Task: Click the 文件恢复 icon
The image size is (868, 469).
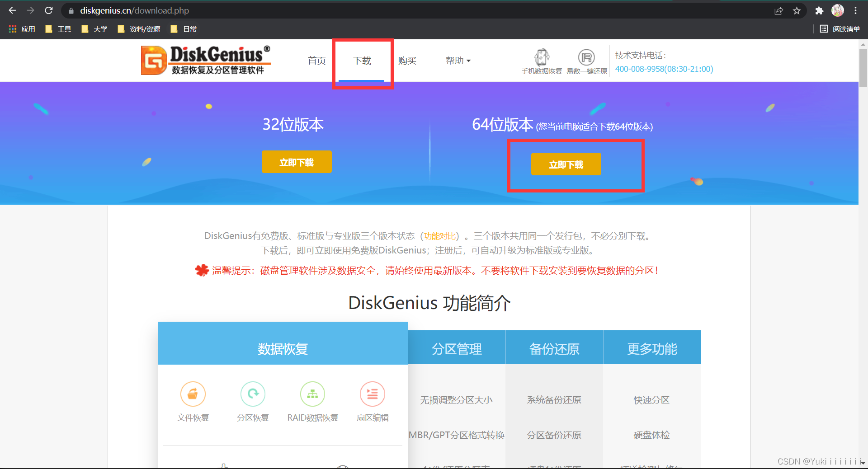Action: click(x=193, y=394)
